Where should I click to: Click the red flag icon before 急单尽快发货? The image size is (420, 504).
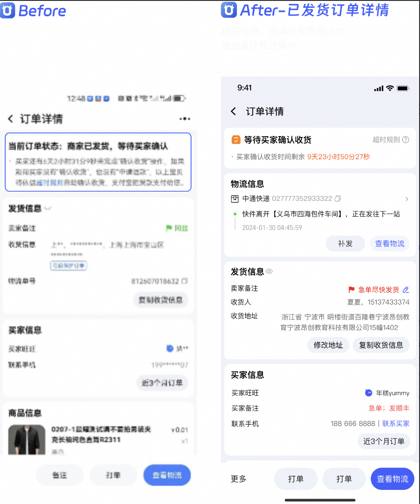pos(352,289)
